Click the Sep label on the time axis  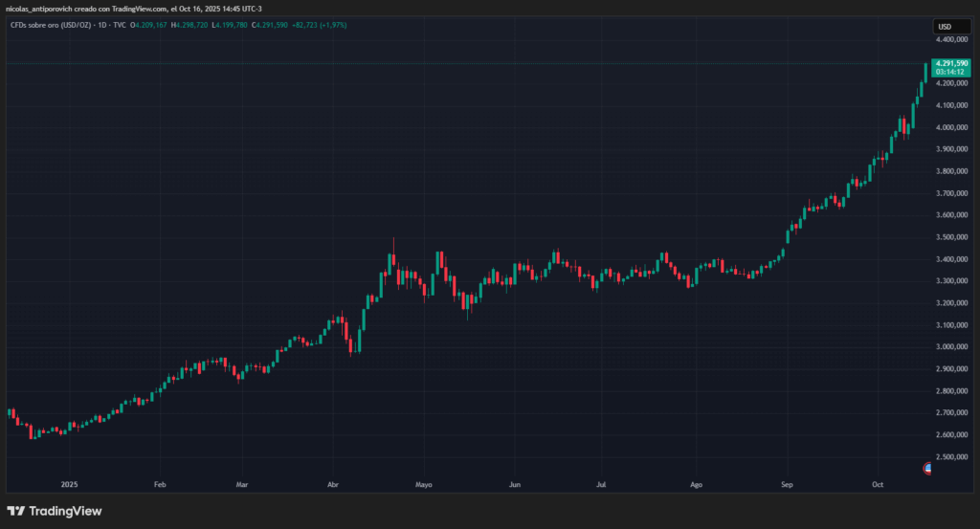click(x=787, y=485)
